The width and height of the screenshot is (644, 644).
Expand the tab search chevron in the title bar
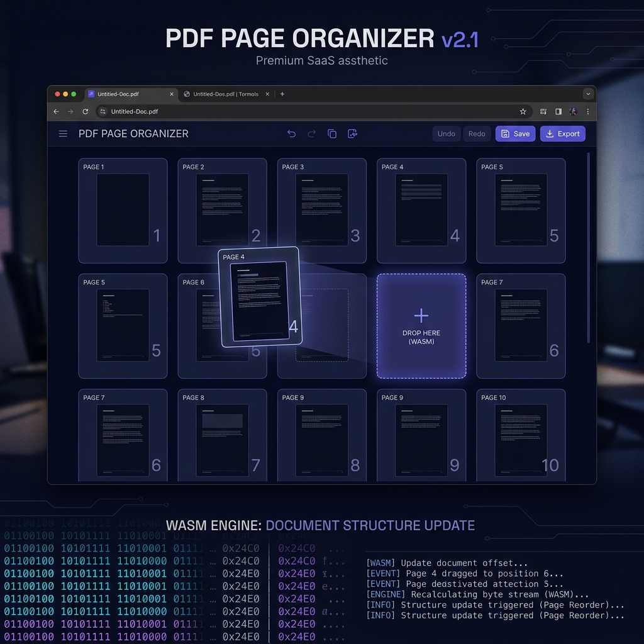[x=588, y=94]
